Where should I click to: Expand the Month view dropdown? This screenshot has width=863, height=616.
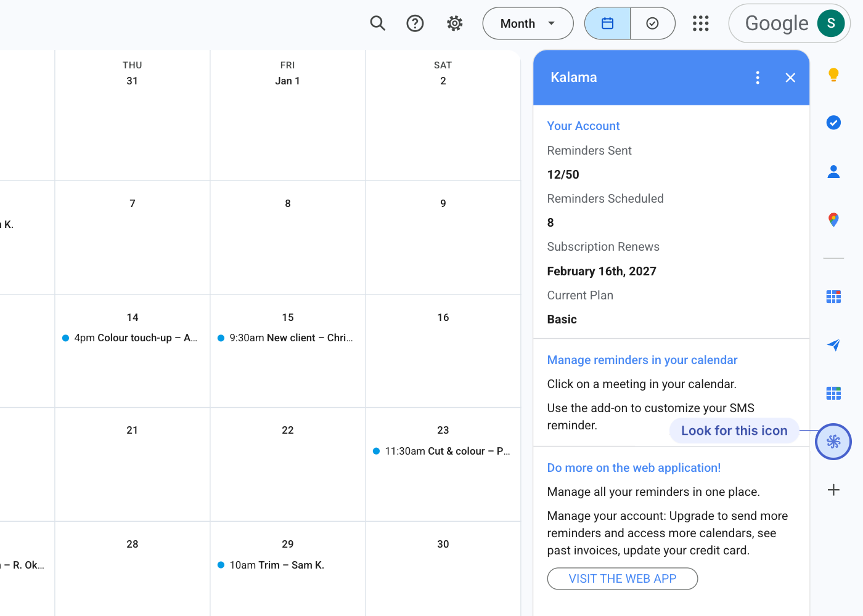(528, 23)
